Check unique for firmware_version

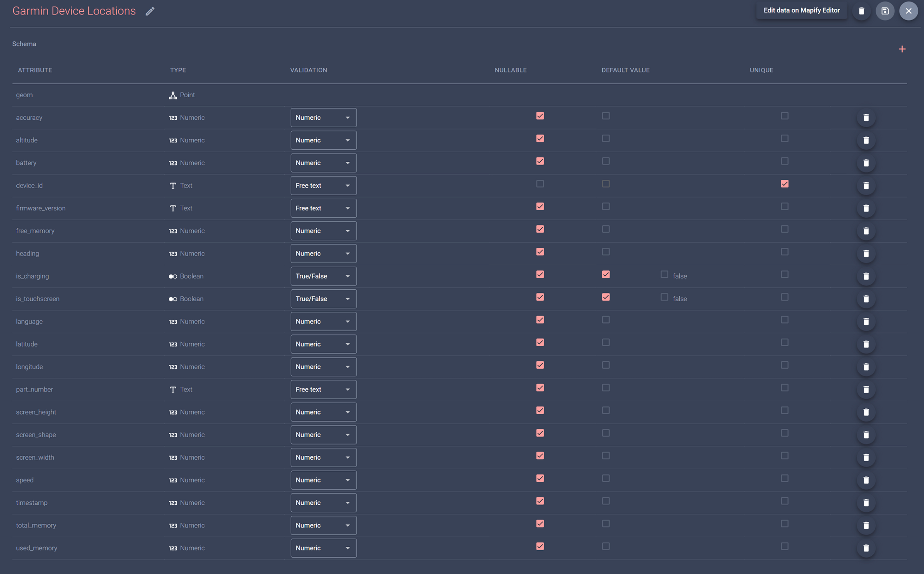coord(785,206)
